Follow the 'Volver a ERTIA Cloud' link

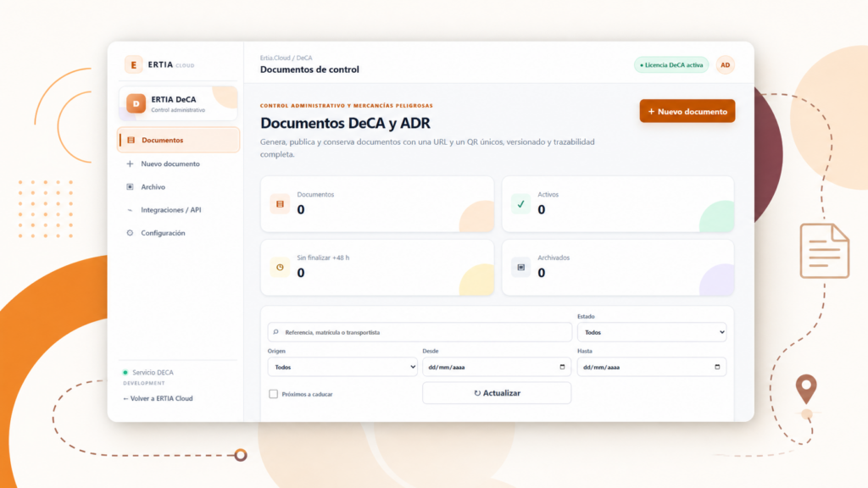point(158,398)
